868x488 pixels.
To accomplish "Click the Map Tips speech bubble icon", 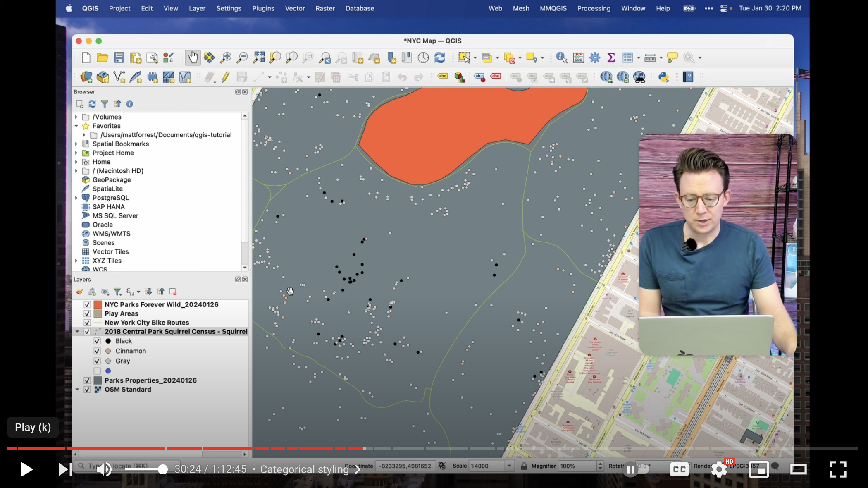I will (x=672, y=57).
